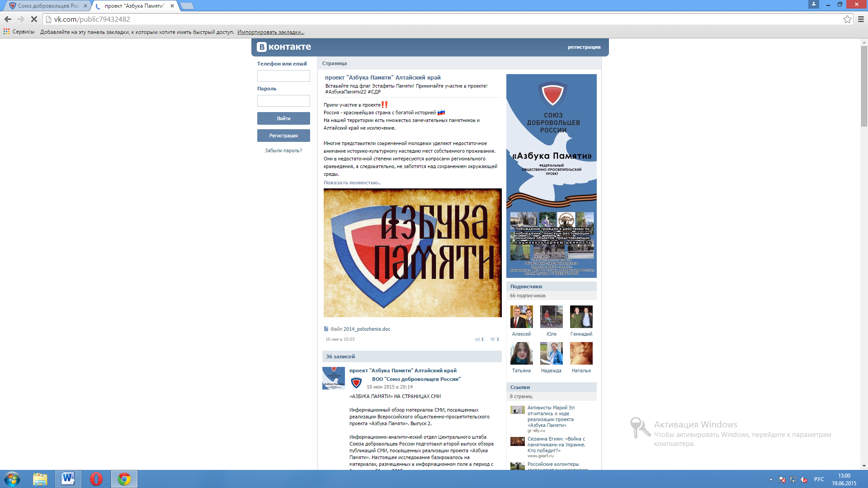Open subscriber Геннадий's photo
868x488 pixels.
tap(581, 317)
